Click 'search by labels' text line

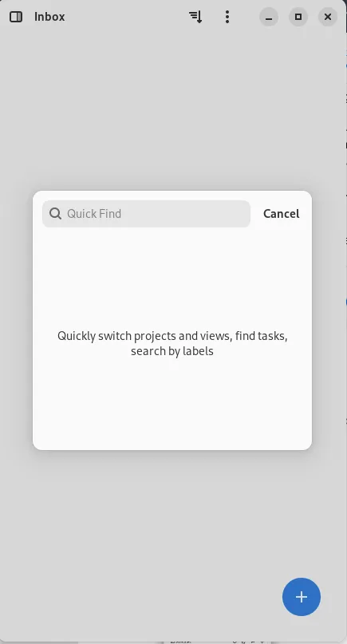172,351
